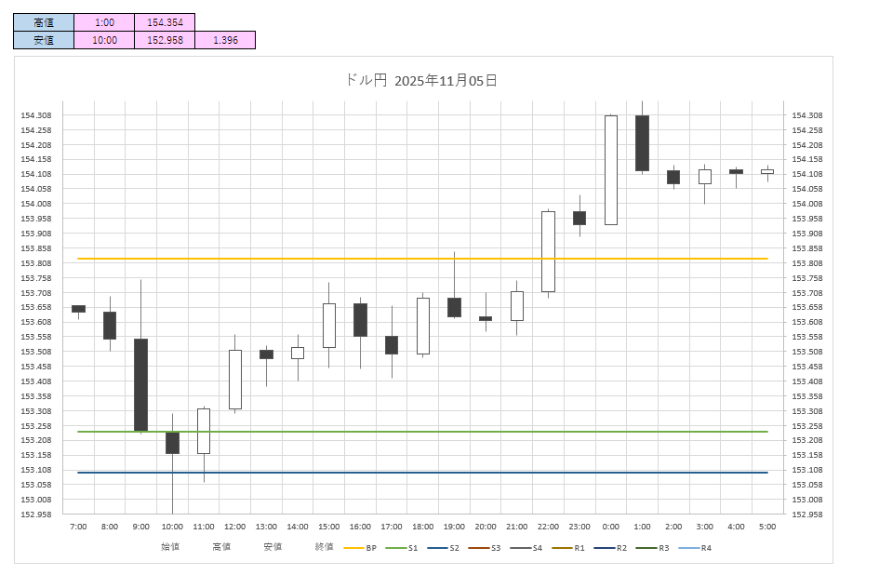This screenshot has width=879, height=588.
Task: Select the yellow BP horizontal line in the chart
Action: (x=279, y=259)
